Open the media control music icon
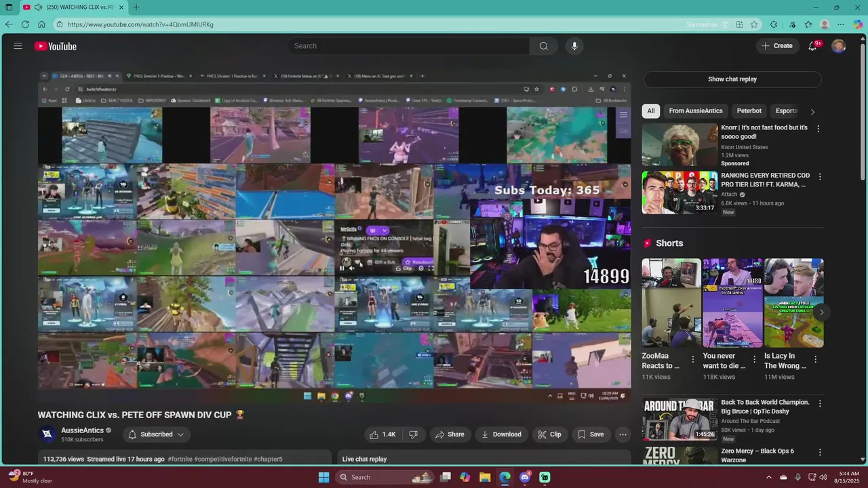868x488 pixels. point(792,24)
